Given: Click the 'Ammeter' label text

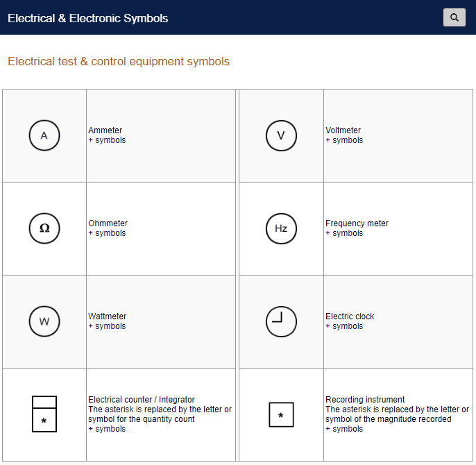Looking at the screenshot, I should (105, 130).
